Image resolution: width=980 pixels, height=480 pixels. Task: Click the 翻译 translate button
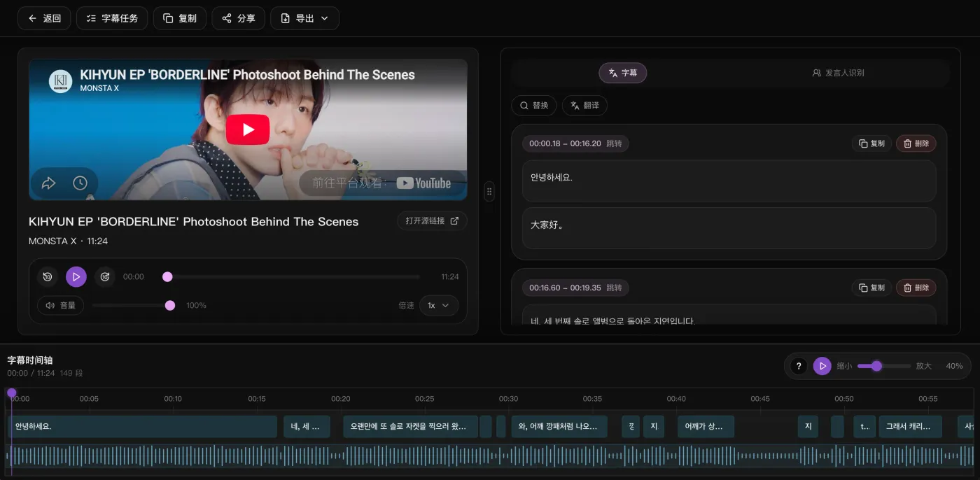point(584,106)
